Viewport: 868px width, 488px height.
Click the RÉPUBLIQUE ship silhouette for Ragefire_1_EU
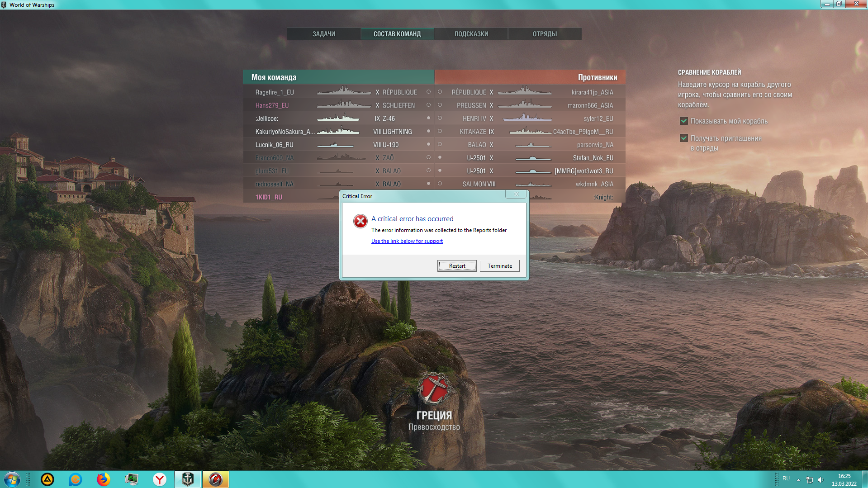(344, 91)
